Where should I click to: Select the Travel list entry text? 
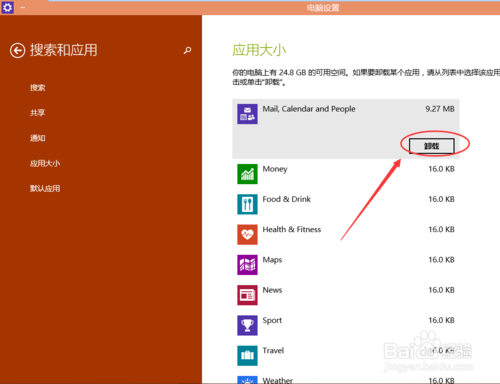[273, 351]
